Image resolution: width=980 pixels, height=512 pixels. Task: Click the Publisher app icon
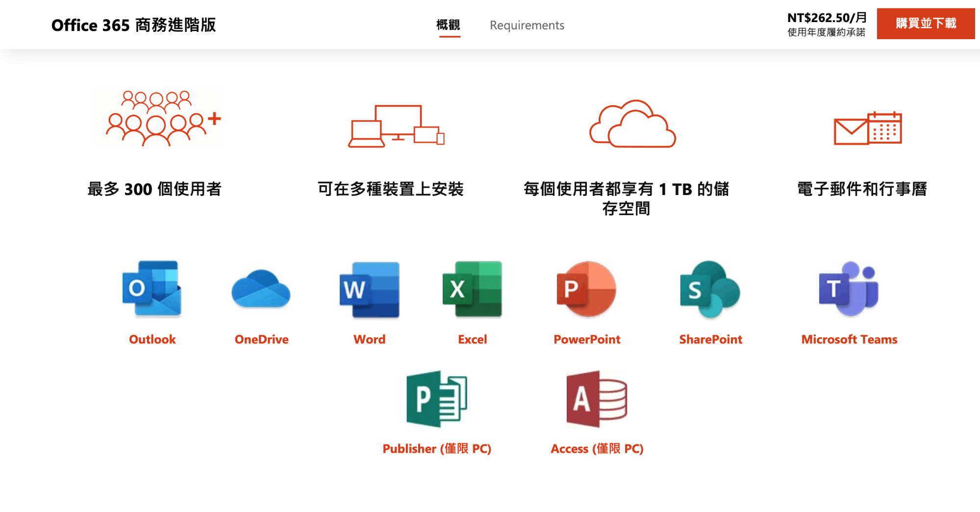437,399
